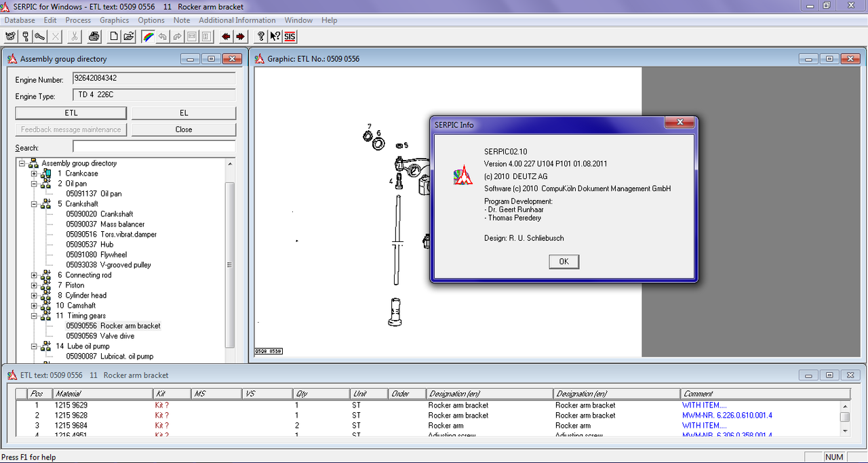Collapse the 14 Lube oil pump node

coord(34,346)
